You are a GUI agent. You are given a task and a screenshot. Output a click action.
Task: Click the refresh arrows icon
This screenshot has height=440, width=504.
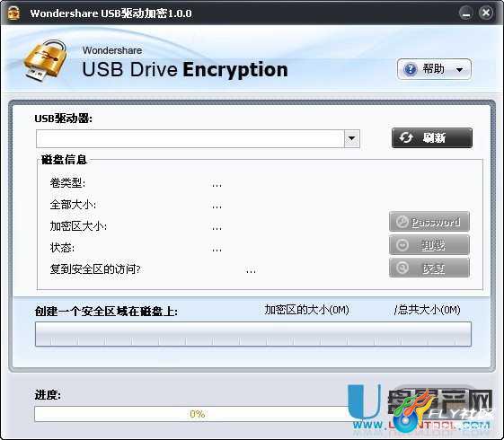[406, 137]
